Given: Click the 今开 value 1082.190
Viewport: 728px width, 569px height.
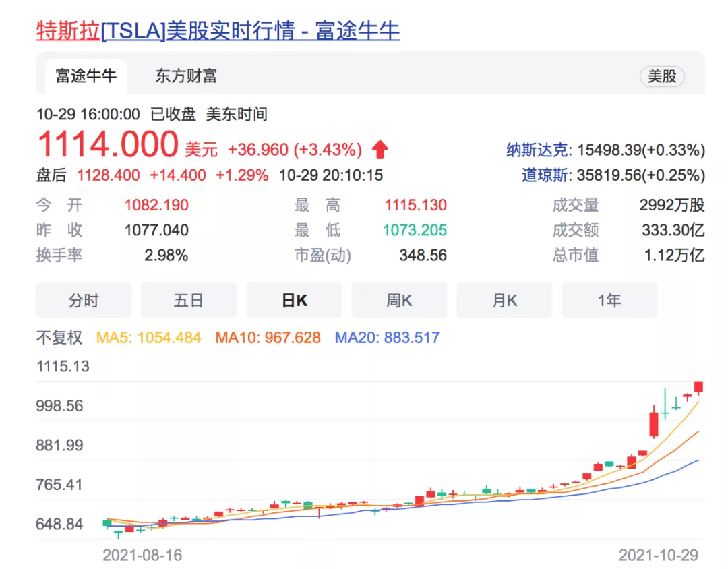Looking at the screenshot, I should [x=156, y=205].
